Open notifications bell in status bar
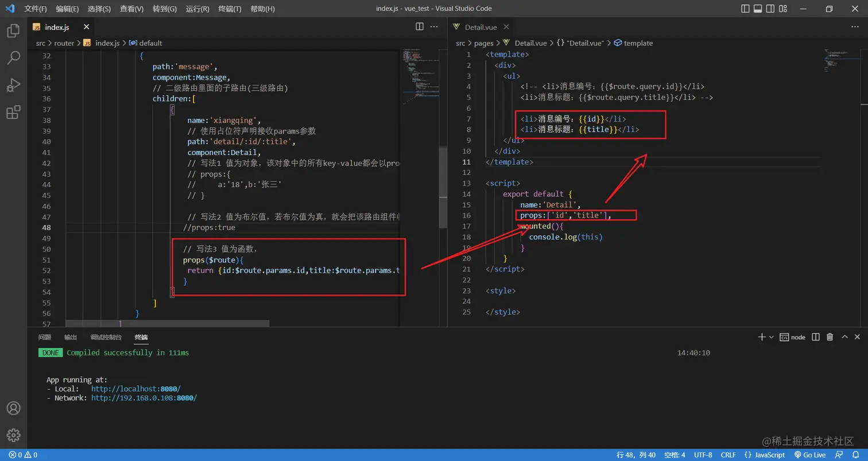The image size is (868, 461). (856, 455)
